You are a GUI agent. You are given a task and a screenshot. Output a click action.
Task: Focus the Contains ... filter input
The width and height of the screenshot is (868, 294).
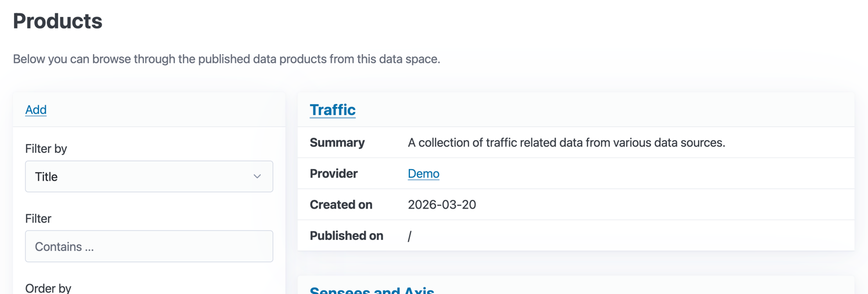pyautogui.click(x=149, y=246)
